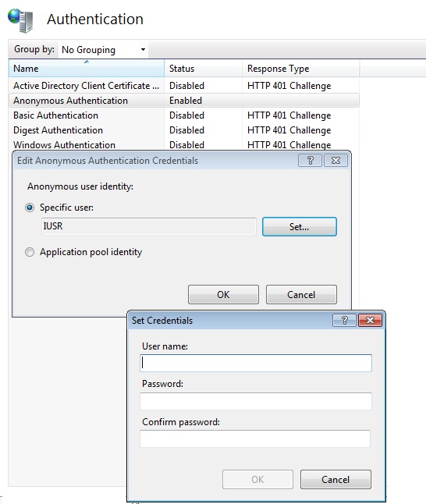Select the Specific user radio button
Image resolution: width=426 pixels, height=504 pixels.
tap(30, 208)
